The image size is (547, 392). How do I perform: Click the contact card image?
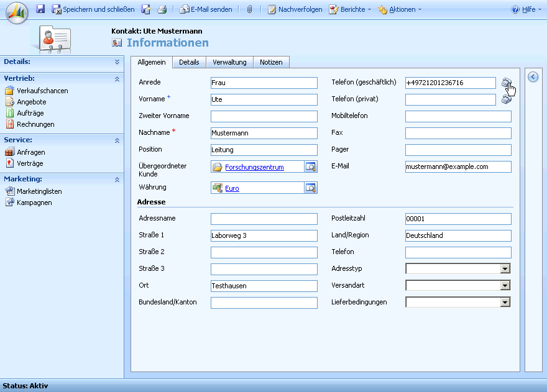[55, 39]
